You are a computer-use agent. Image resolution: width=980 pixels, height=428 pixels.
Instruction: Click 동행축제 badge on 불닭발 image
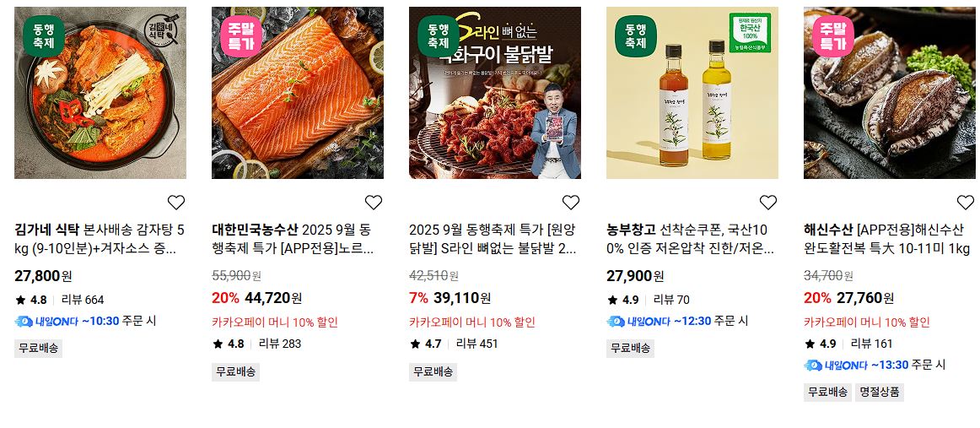[x=438, y=36]
